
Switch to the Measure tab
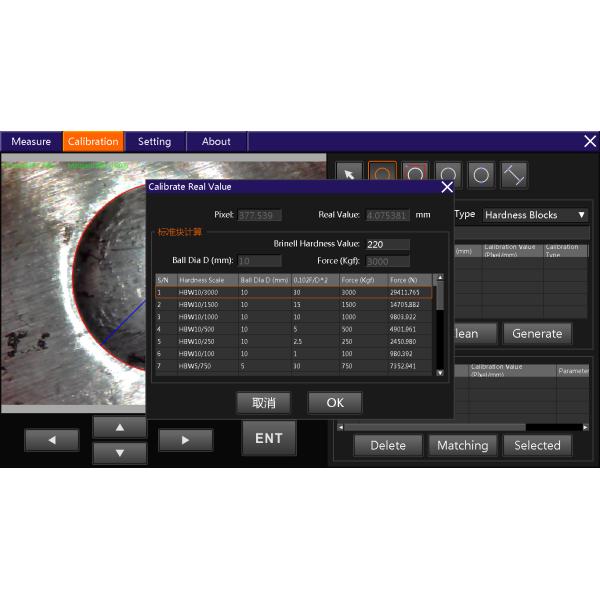(31, 142)
